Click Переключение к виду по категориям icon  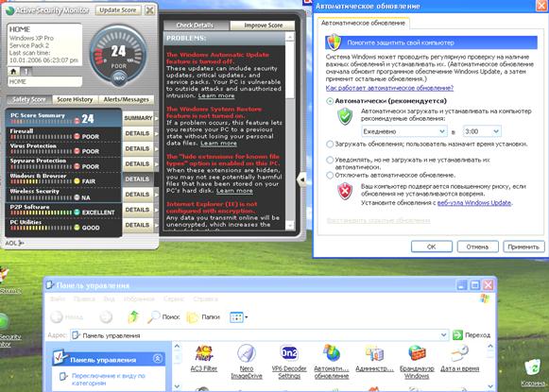click(x=63, y=376)
